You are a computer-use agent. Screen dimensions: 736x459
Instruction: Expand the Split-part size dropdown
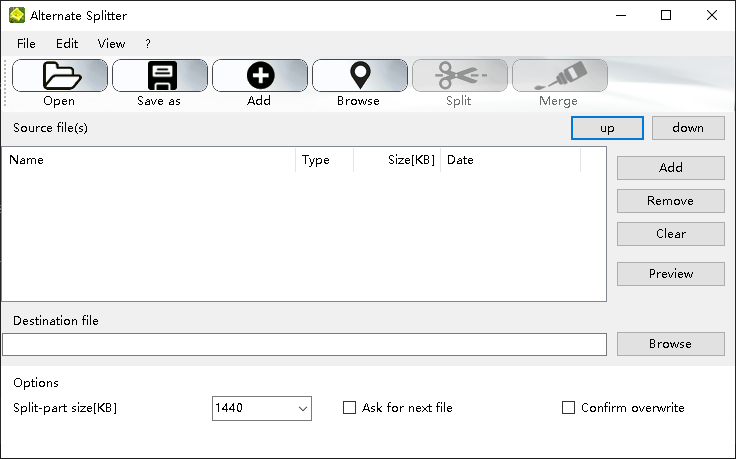pos(302,408)
